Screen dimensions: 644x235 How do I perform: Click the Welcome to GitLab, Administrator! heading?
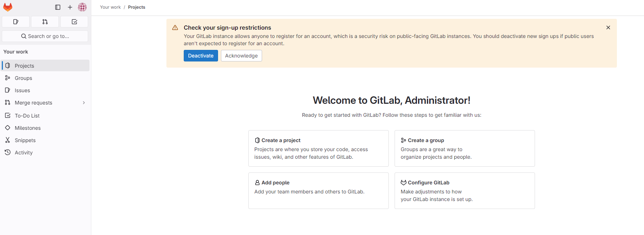(x=392, y=100)
